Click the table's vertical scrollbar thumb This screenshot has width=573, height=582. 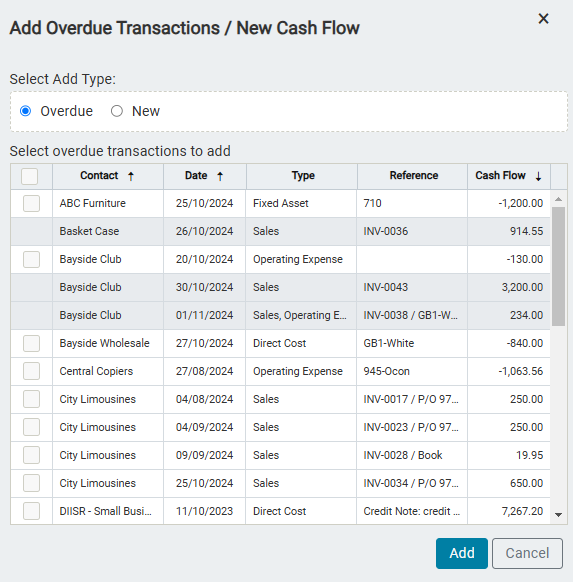click(x=558, y=267)
